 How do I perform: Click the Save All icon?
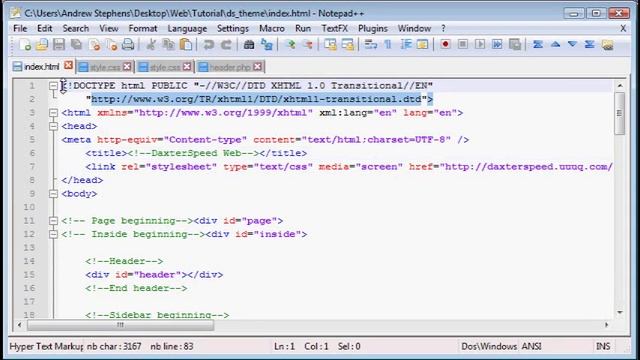tap(76, 44)
